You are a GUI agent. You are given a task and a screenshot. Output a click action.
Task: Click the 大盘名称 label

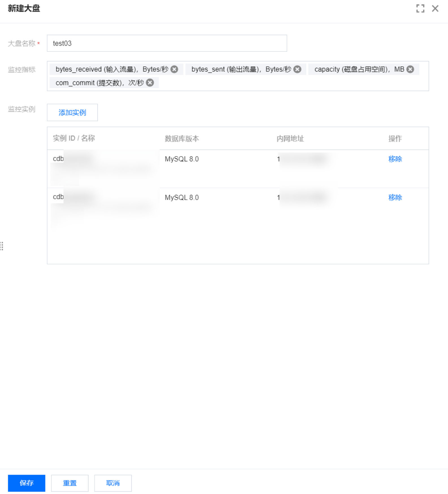point(21,43)
